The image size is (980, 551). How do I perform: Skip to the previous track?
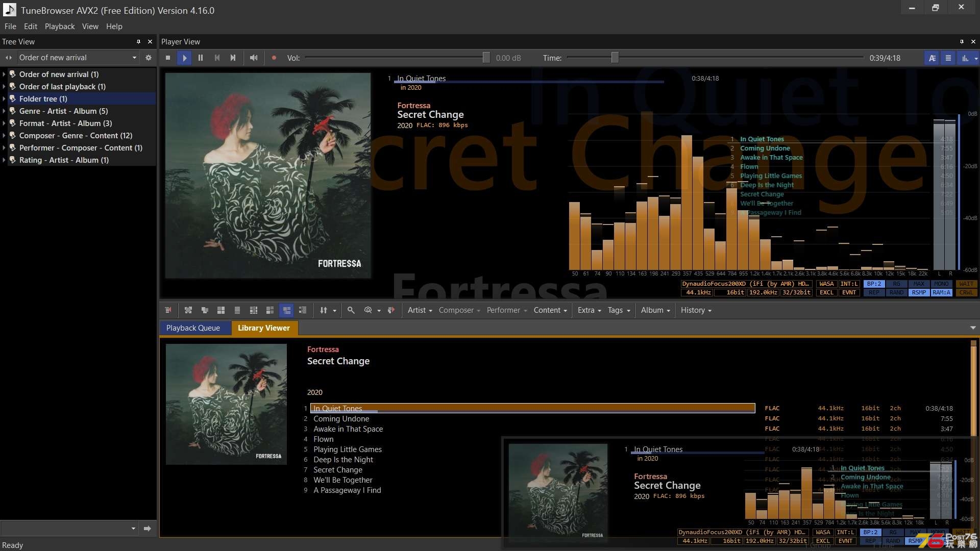click(217, 58)
